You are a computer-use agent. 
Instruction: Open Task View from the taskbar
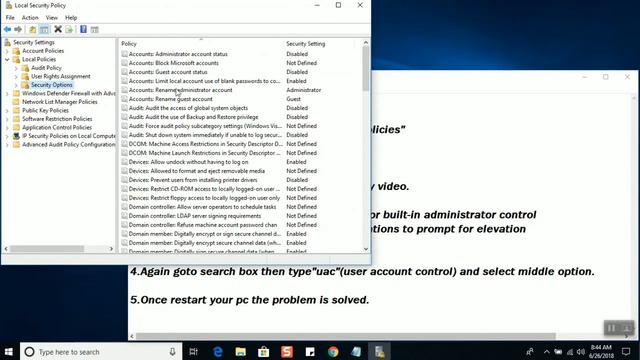click(193, 351)
